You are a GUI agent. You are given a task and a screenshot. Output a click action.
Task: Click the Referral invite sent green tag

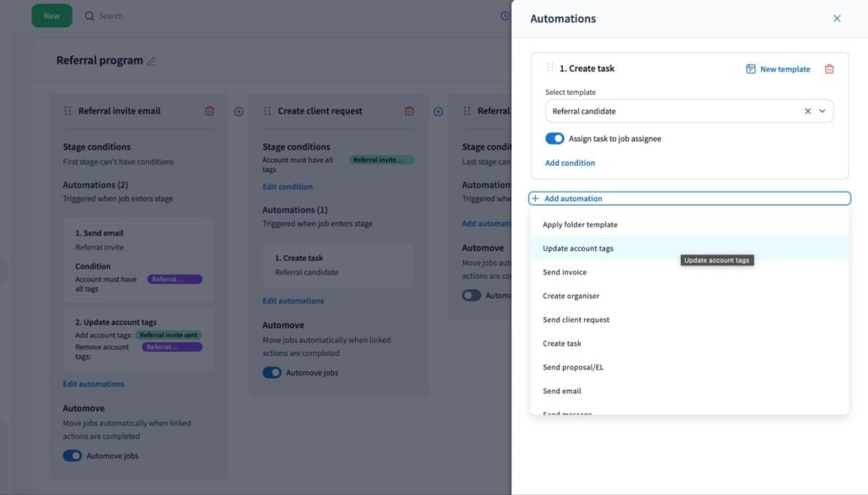click(169, 335)
